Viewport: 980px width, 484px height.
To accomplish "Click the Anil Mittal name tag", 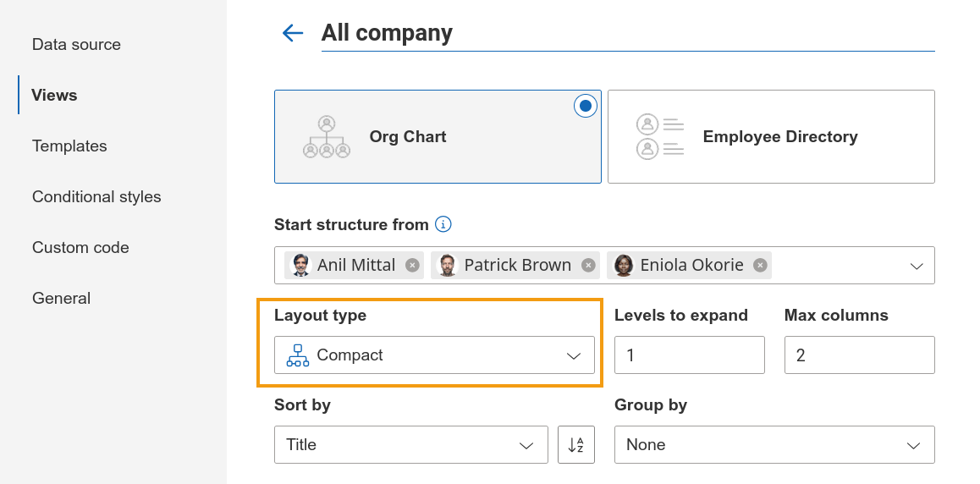I will [355, 266].
